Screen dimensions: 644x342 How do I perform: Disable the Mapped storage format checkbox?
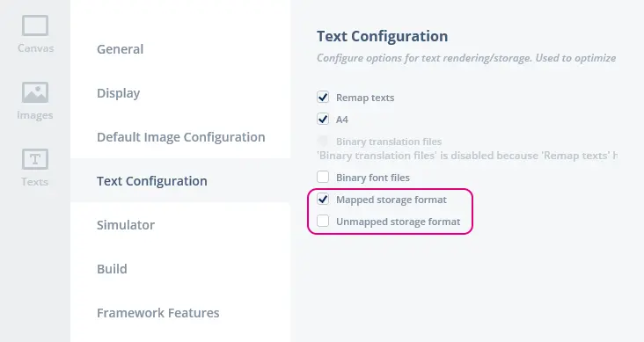(323, 199)
